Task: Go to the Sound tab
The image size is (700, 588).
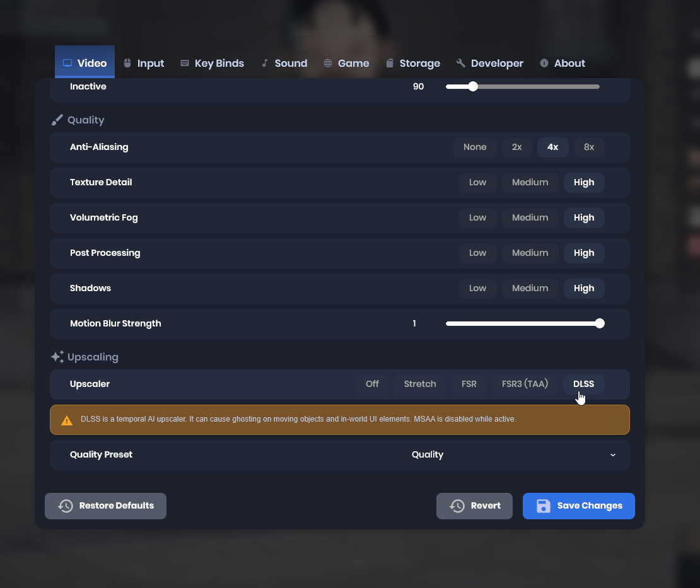Action: (x=284, y=63)
